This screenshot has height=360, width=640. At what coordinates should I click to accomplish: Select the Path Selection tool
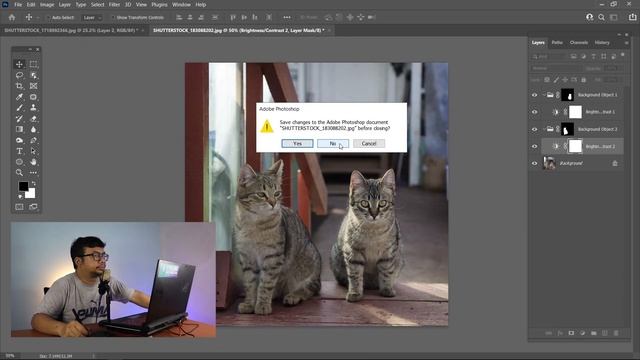pyautogui.click(x=33, y=151)
